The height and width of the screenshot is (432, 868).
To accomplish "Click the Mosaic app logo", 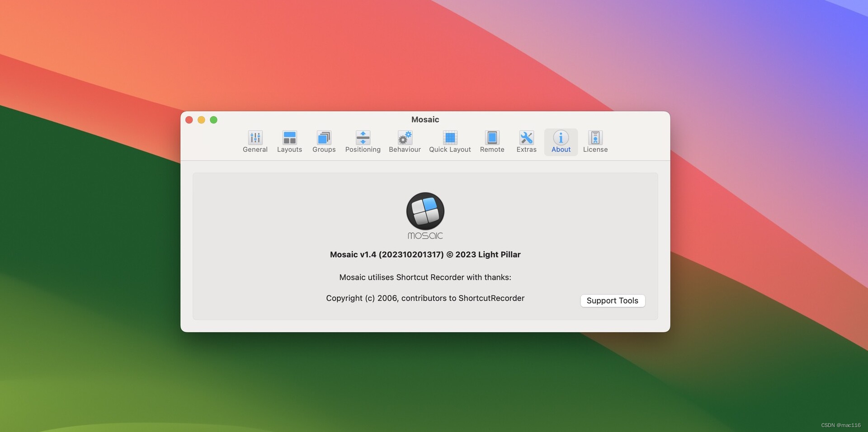I will [x=425, y=216].
